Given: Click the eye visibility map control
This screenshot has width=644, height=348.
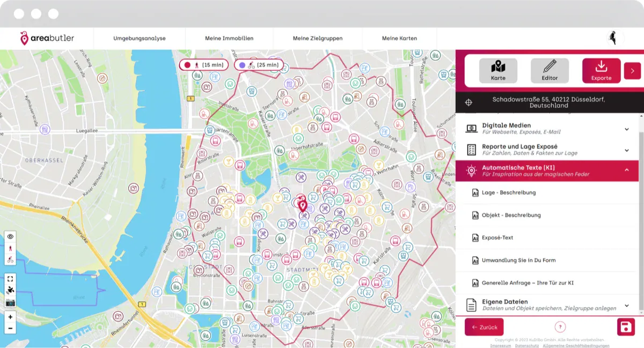Looking at the screenshot, I should pos(10,236).
